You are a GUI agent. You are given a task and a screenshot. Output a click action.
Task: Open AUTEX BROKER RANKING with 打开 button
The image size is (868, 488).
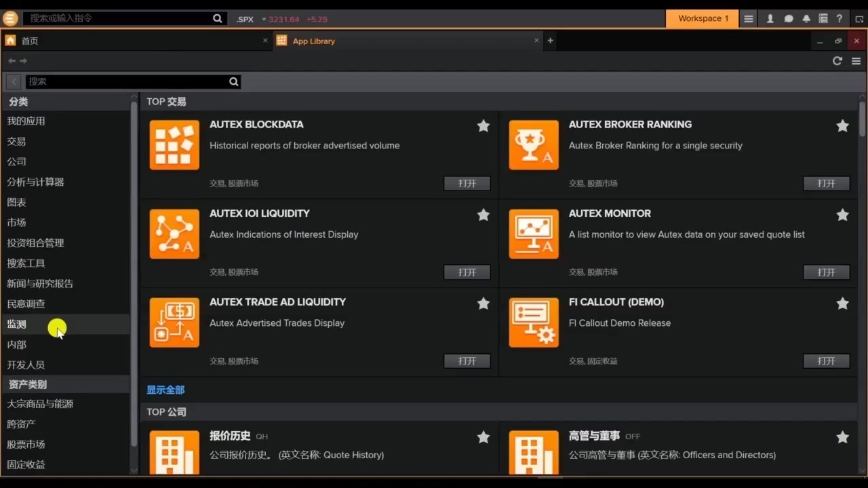[x=827, y=183]
